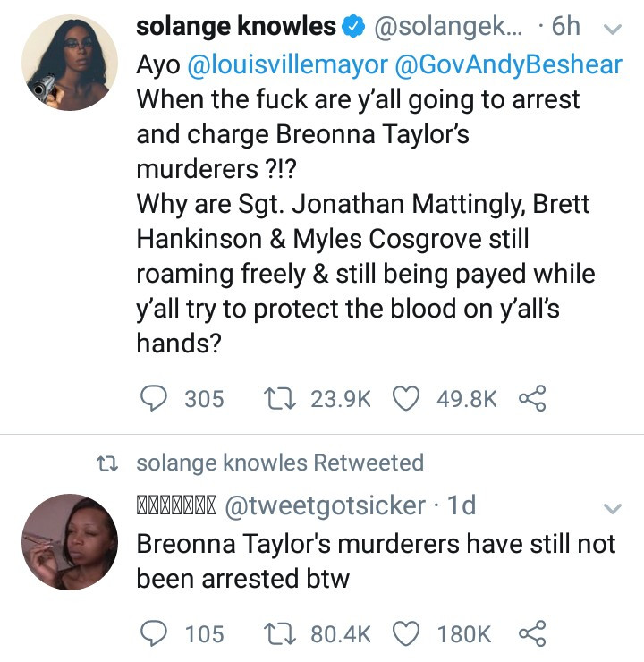
Task: Reply to Solange's Breonna Taylor tweet
Action: coord(153,399)
